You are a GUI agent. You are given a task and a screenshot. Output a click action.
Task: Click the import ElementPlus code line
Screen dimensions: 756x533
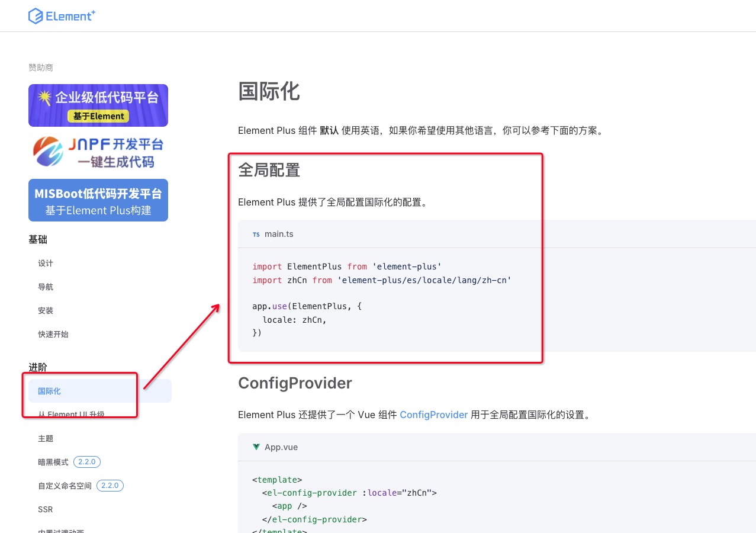pyautogui.click(x=347, y=266)
